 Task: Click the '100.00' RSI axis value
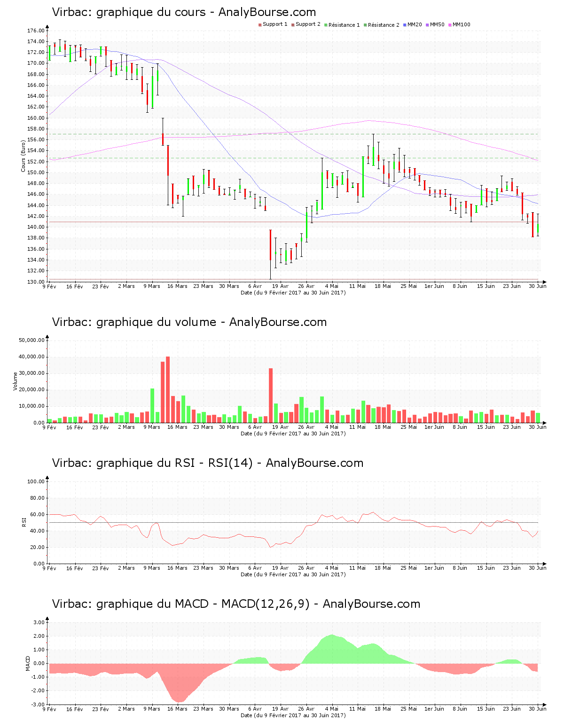[x=36, y=481]
